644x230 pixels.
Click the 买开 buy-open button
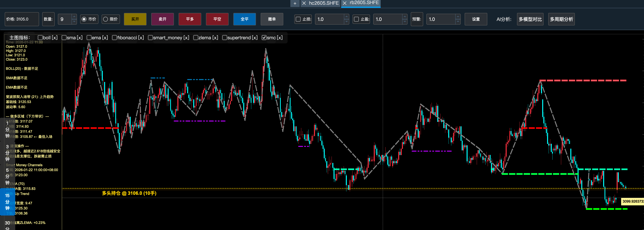pyautogui.click(x=135, y=19)
